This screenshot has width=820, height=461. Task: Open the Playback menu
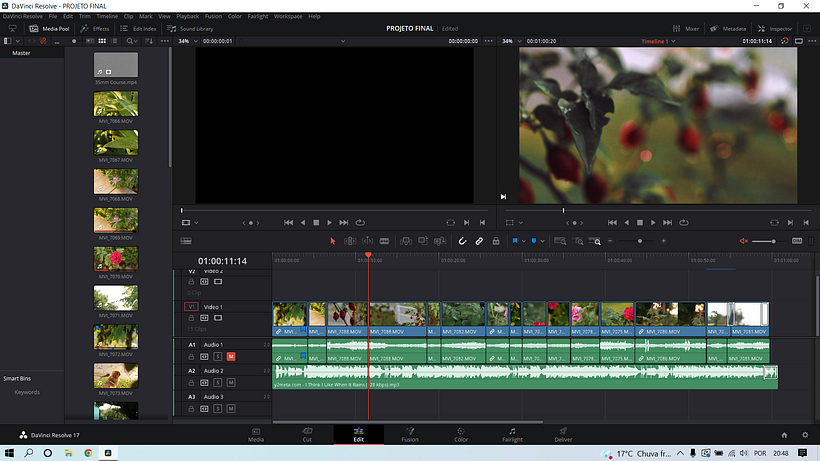tap(187, 16)
